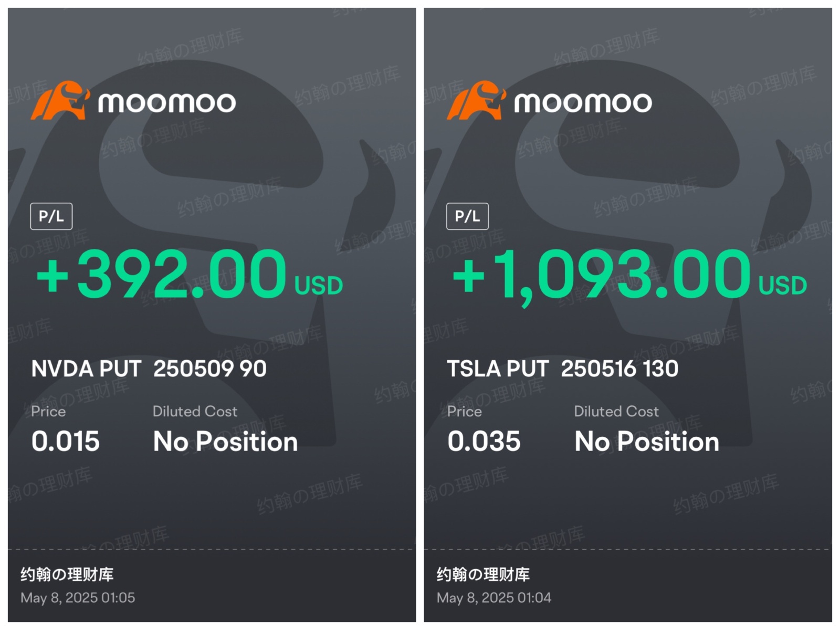Click No Position under TSLA Diluted Cost
840x630 pixels.
(x=647, y=442)
